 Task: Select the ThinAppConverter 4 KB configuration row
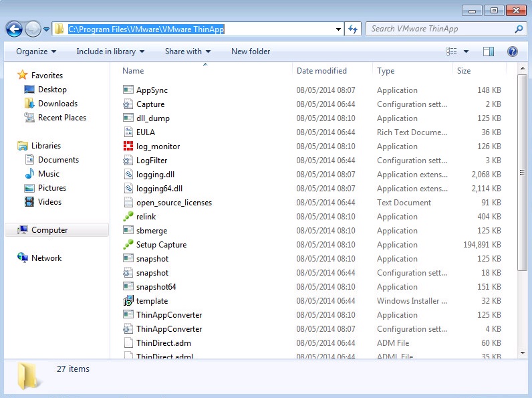312,328
